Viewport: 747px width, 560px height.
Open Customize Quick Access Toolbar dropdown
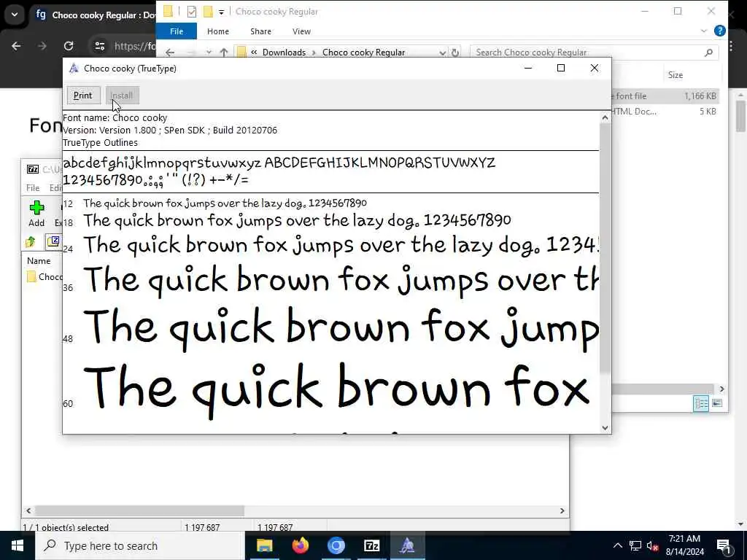pyautogui.click(x=221, y=12)
